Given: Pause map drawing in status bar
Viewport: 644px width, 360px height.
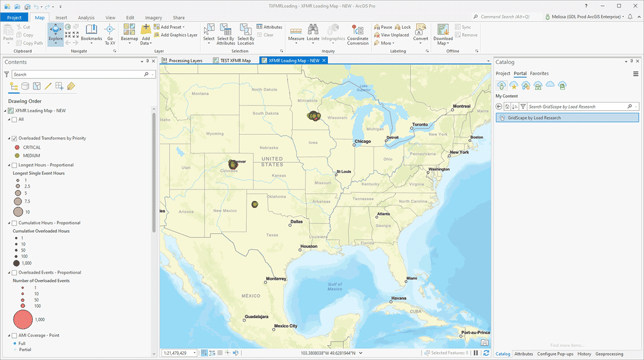Looking at the screenshot, I should click(x=476, y=353).
